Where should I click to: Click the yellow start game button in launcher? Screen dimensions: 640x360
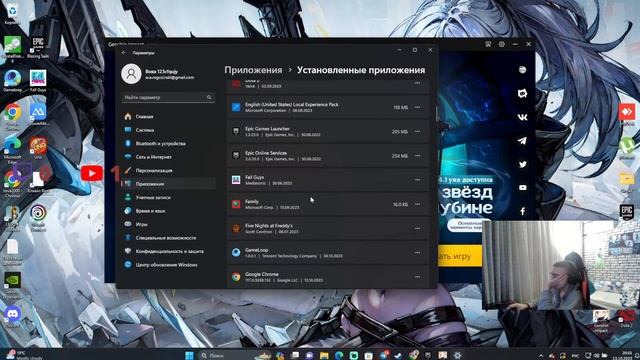click(460, 256)
